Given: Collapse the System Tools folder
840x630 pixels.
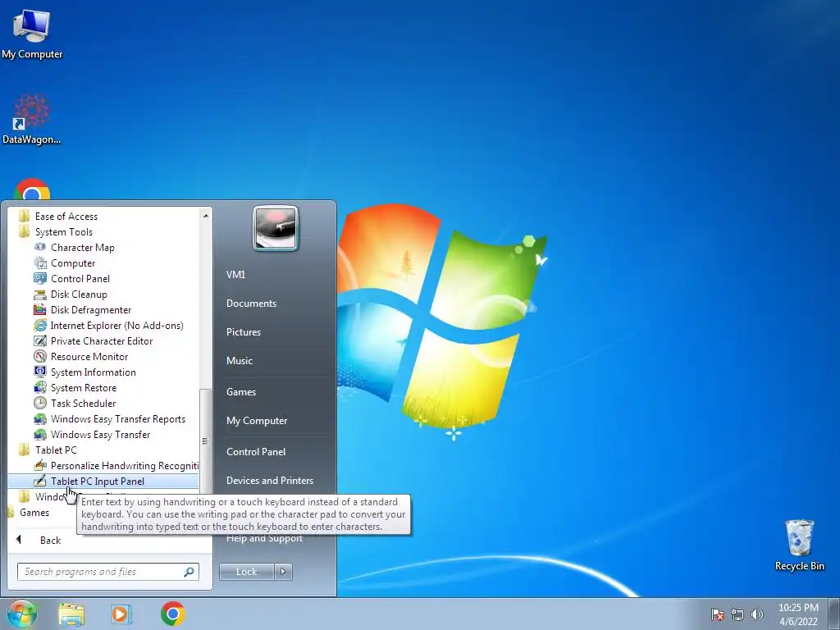Looking at the screenshot, I should coord(64,232).
